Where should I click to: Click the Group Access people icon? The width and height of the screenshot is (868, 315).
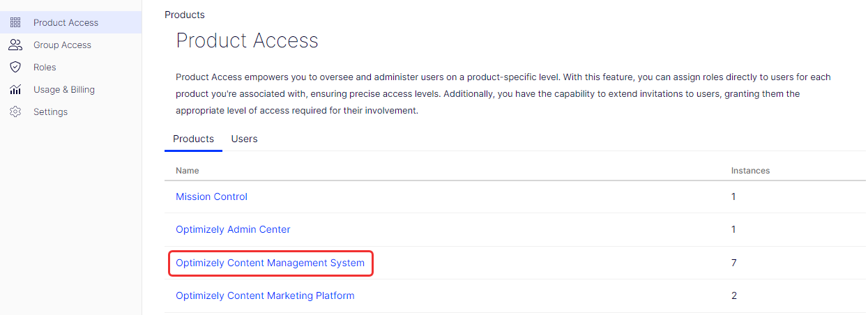(x=15, y=45)
